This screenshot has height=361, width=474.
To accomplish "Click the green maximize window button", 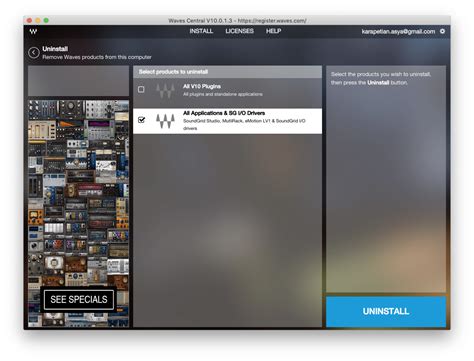I will click(46, 20).
